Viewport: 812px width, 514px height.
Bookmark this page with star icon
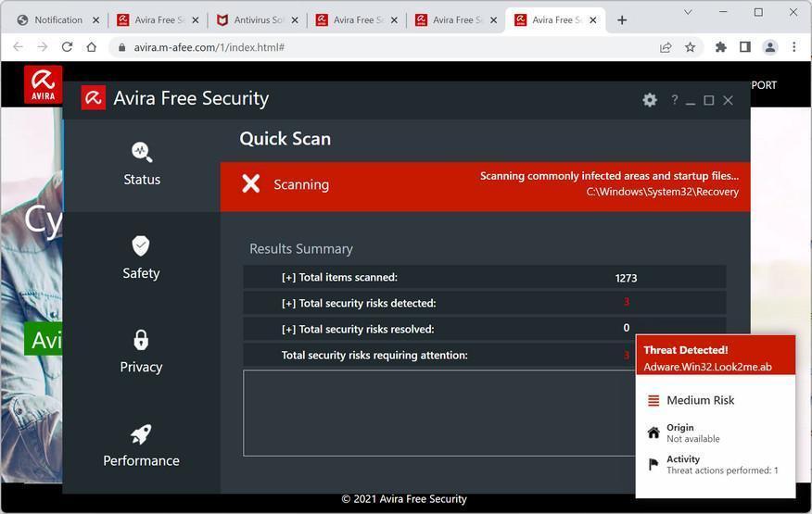690,47
